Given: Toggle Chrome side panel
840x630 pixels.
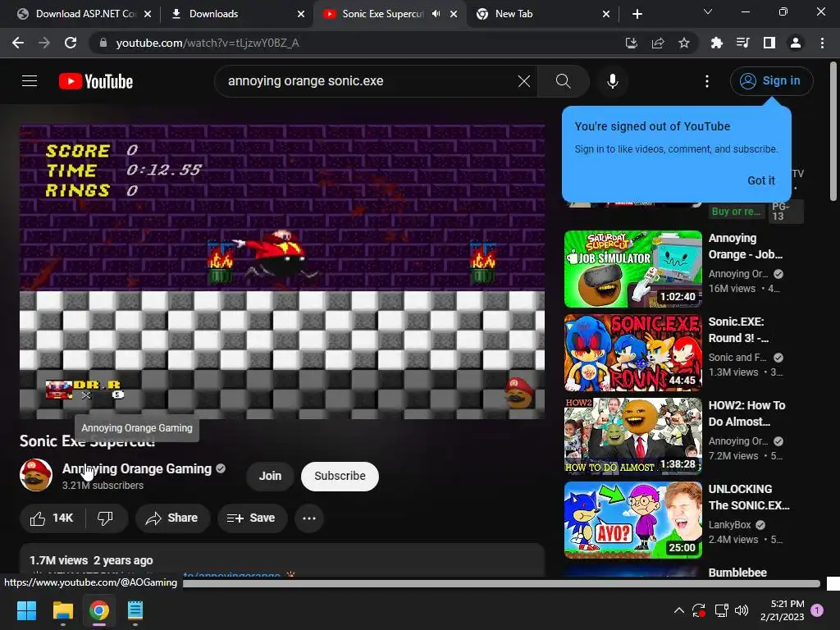Looking at the screenshot, I should [769, 43].
